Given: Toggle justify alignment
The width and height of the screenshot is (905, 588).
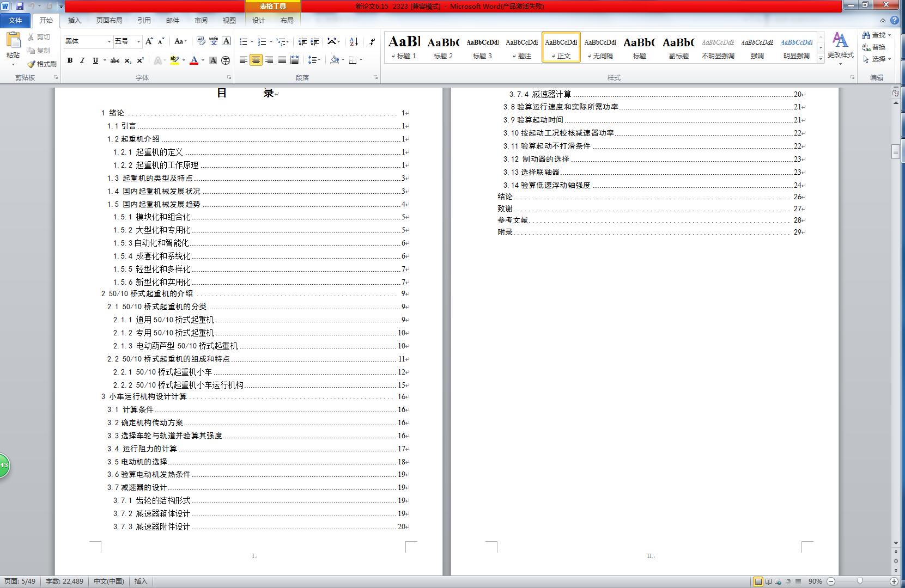Looking at the screenshot, I should point(282,60).
